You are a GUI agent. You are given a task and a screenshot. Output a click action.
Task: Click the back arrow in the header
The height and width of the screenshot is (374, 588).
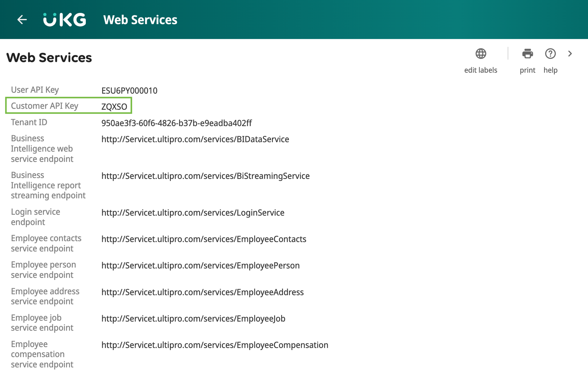(22, 20)
